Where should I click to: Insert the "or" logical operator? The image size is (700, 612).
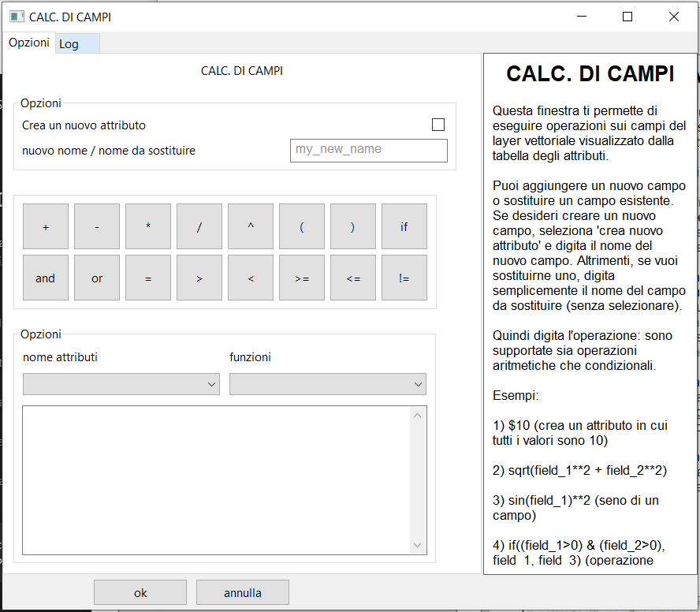tap(96, 278)
